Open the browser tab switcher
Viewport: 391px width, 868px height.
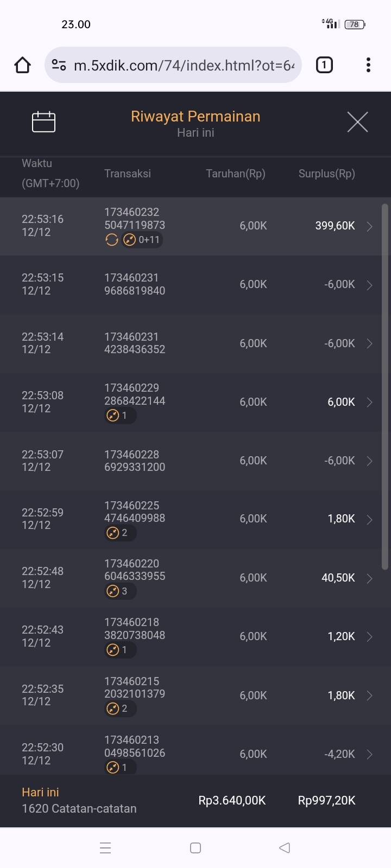(x=324, y=65)
